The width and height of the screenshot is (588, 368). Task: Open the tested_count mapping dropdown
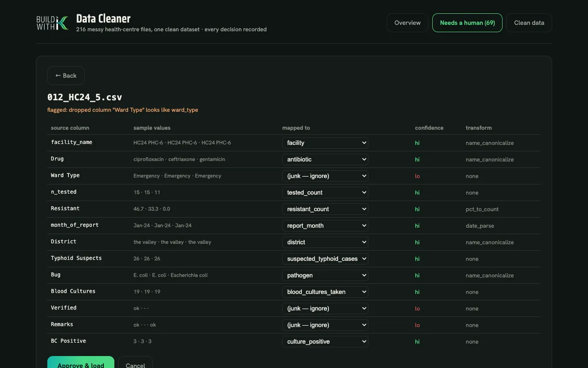(x=325, y=192)
